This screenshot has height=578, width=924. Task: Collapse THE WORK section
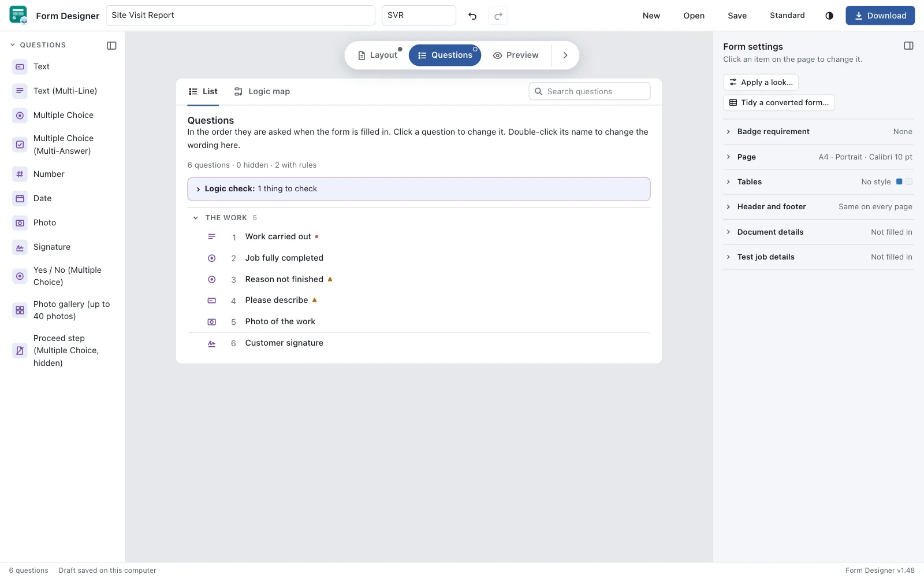point(196,218)
